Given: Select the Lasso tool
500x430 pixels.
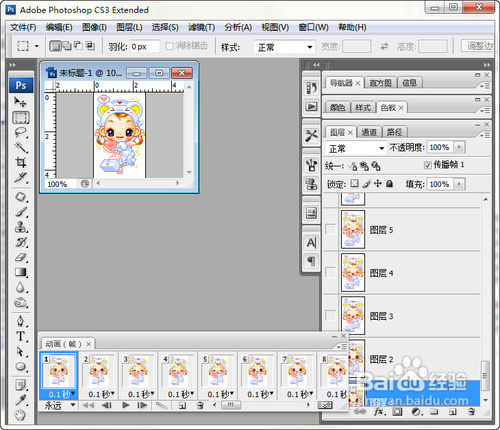Looking at the screenshot, I should [x=21, y=132].
